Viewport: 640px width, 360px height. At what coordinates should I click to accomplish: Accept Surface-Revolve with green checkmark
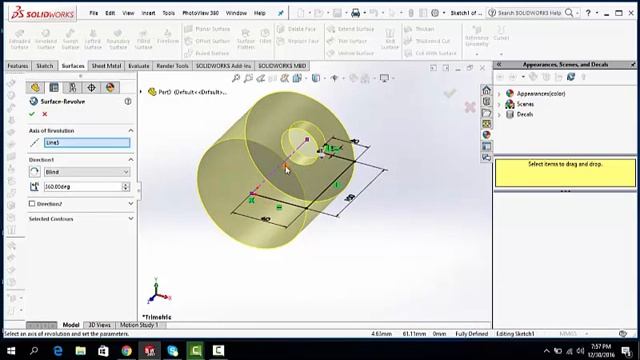[x=32, y=114]
